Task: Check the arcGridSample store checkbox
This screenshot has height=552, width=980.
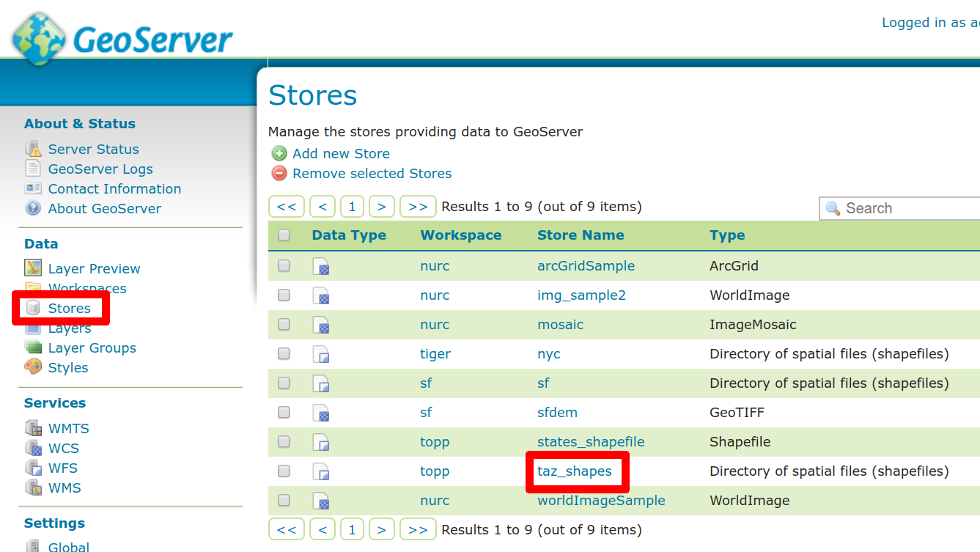Action: click(x=284, y=265)
